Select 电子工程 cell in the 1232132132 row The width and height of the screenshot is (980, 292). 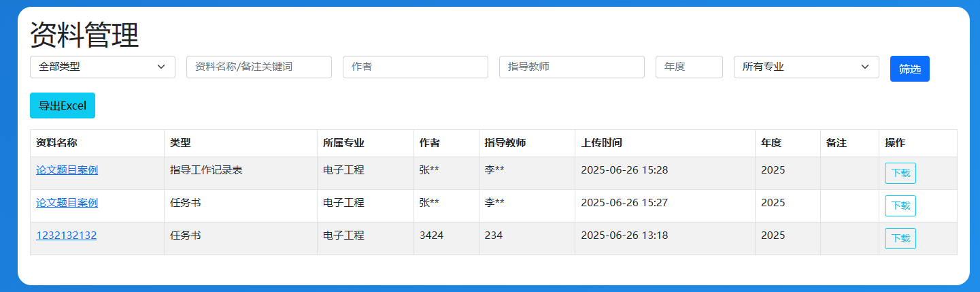click(x=365, y=238)
